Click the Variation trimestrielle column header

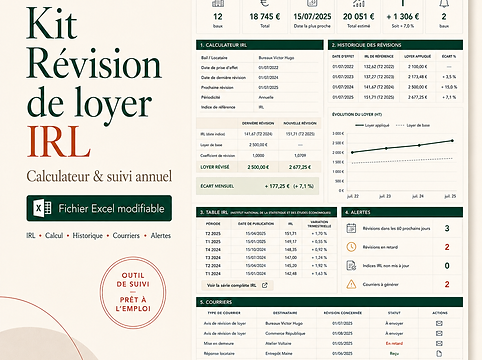pos(319,224)
